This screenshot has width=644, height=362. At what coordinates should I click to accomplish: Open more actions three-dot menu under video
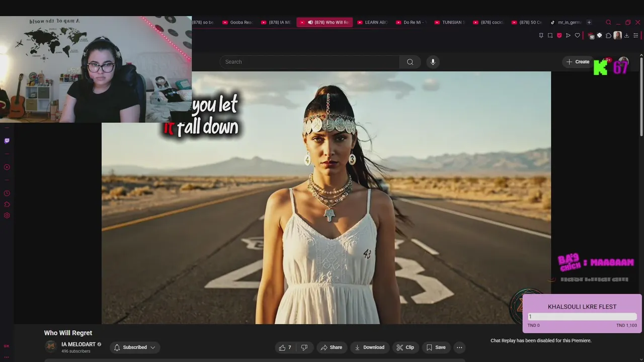click(459, 347)
